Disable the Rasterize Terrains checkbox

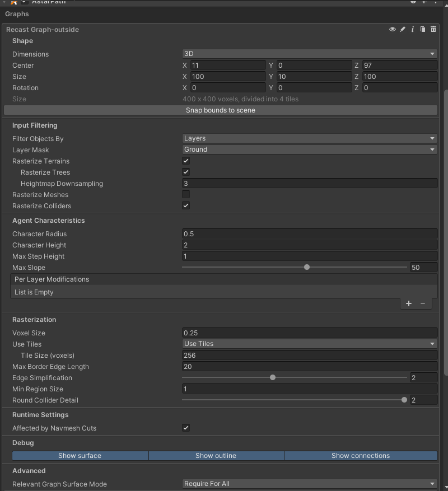pyautogui.click(x=186, y=161)
